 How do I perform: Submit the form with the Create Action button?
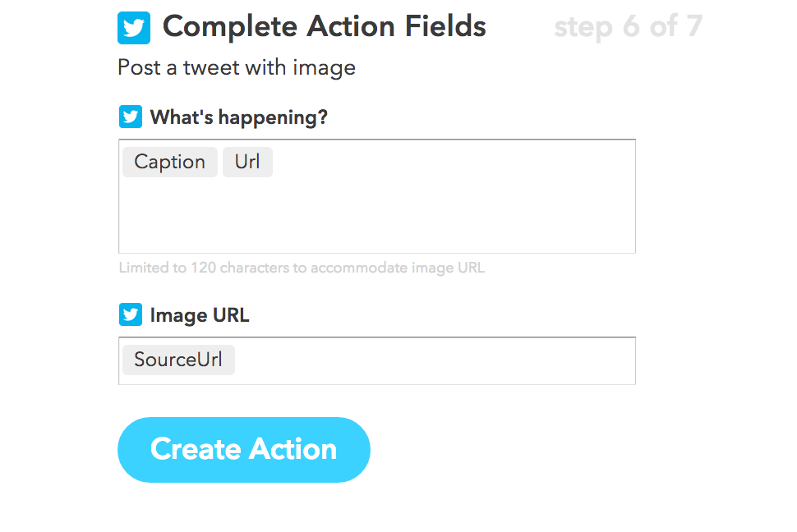[x=244, y=450]
